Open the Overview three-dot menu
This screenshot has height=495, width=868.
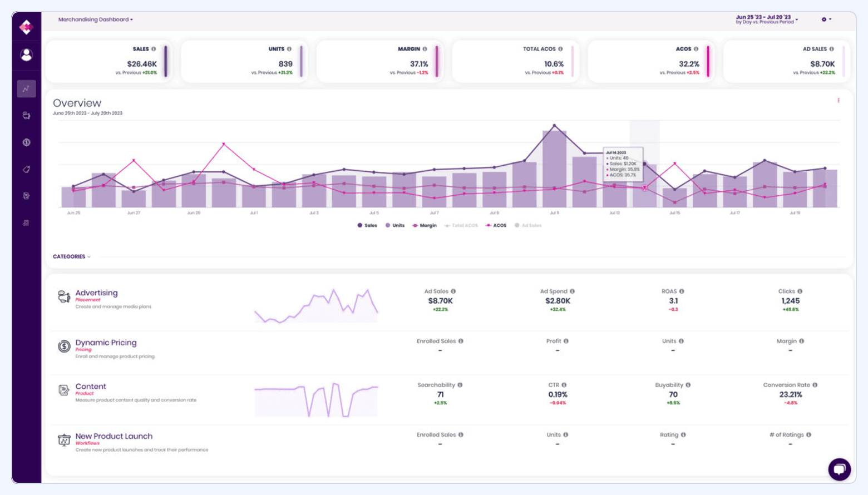[x=838, y=101]
